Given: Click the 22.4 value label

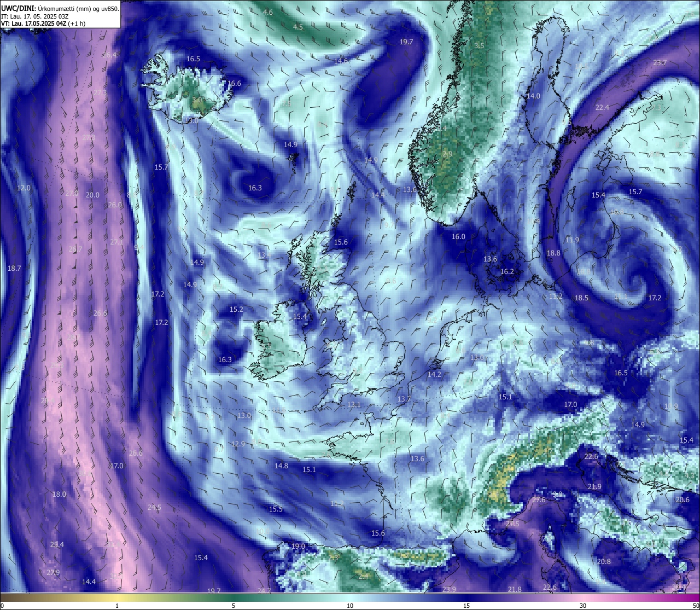Looking at the screenshot, I should click(x=602, y=107).
